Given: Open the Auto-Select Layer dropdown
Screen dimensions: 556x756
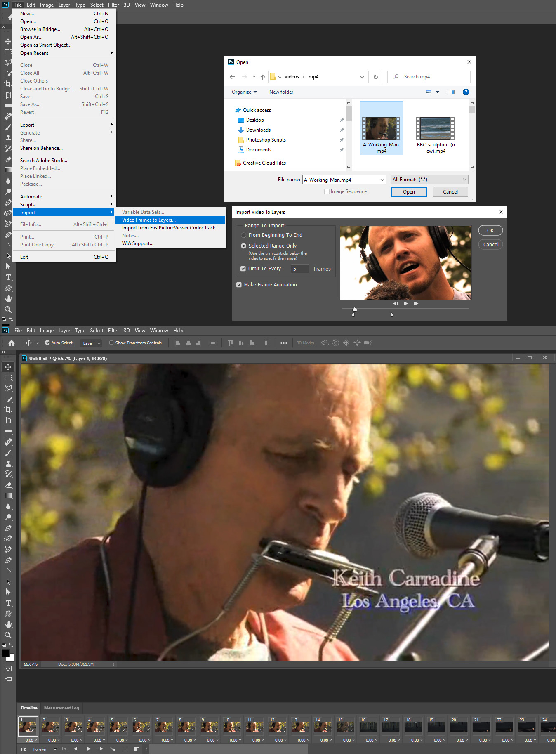Looking at the screenshot, I should [92, 343].
